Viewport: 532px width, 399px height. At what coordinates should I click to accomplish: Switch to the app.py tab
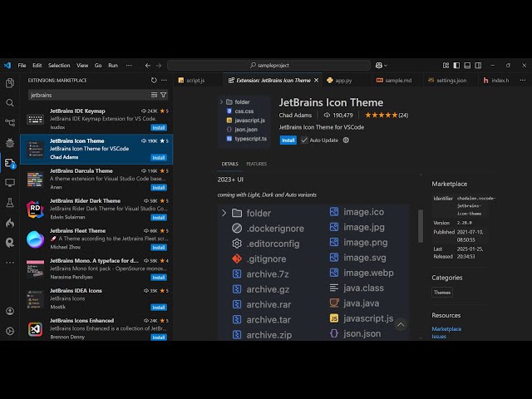[x=339, y=81]
